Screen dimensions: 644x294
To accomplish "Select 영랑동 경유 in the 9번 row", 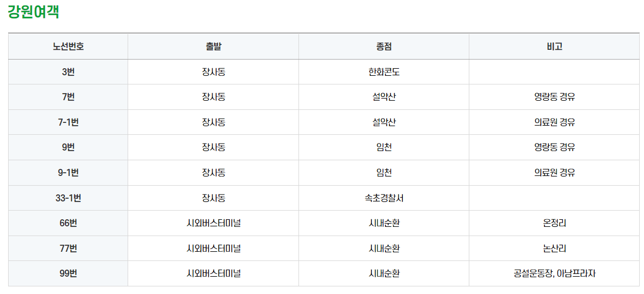I will 554,147.
